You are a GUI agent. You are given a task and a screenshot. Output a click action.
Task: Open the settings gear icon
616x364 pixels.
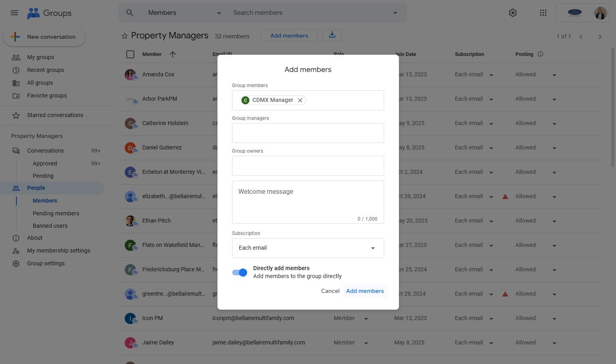click(512, 13)
